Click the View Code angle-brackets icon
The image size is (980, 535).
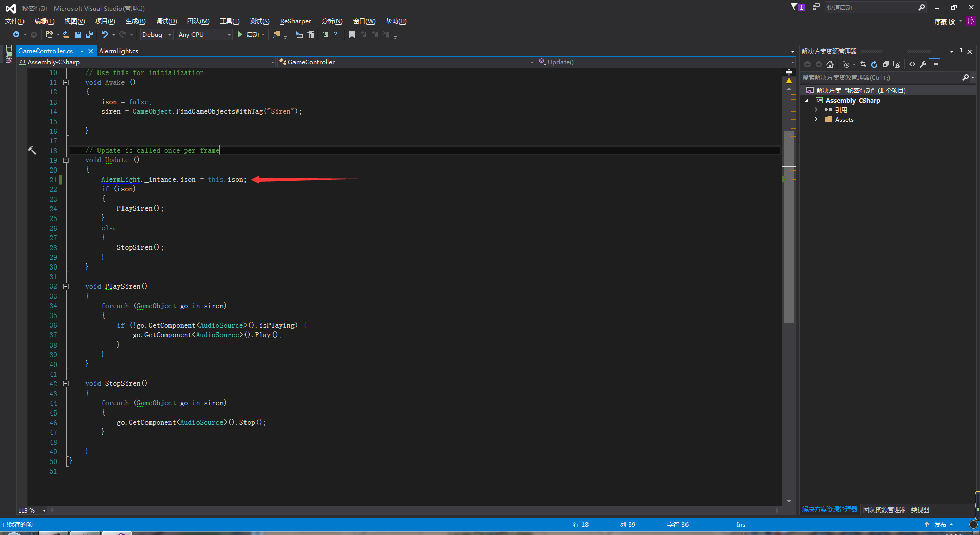(x=912, y=64)
